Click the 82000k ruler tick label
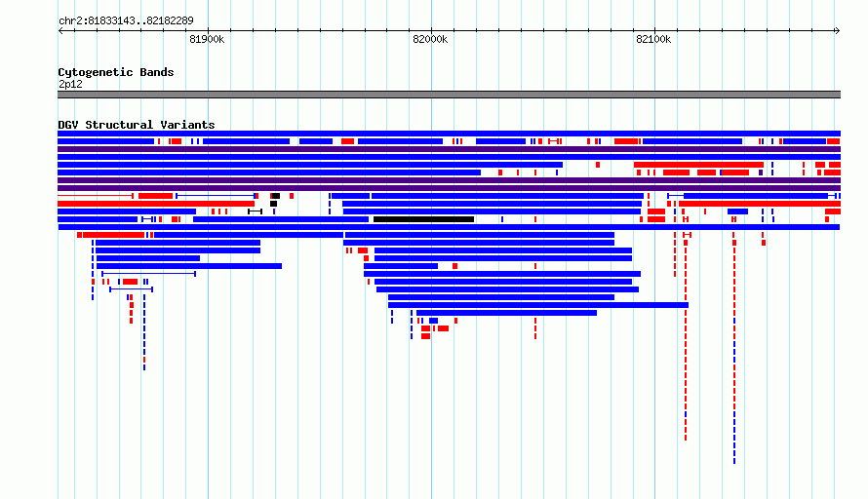This screenshot has height=499, width=868. pos(430,39)
